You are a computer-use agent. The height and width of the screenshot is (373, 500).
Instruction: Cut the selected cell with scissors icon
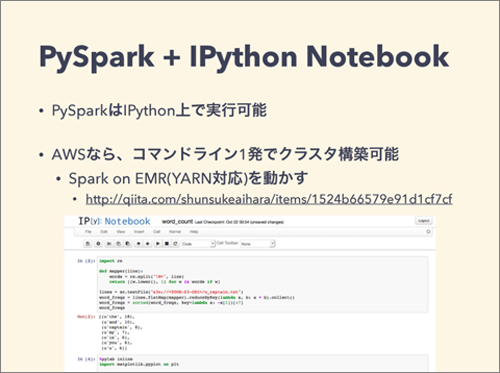(109, 244)
